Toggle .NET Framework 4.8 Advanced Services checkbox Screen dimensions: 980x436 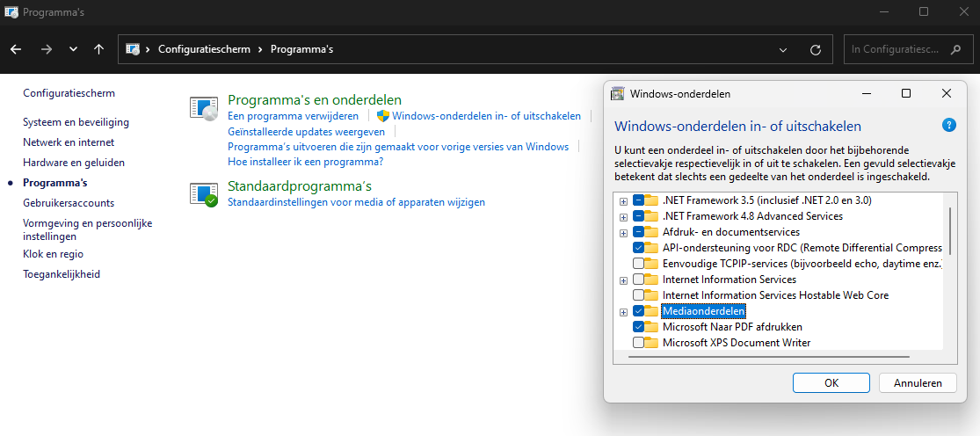(638, 216)
